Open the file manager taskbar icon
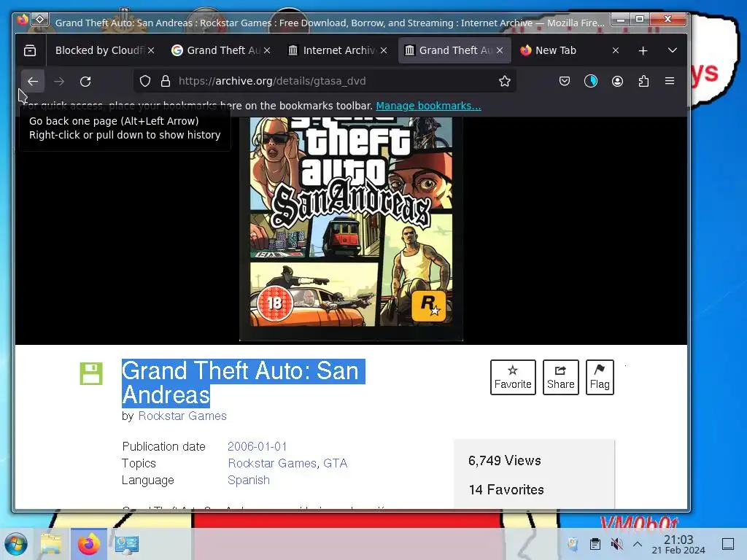 point(51,544)
